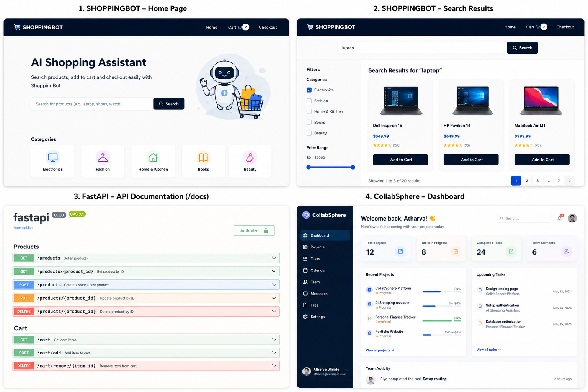
Task: Expand the 'Add item to cart' endpoint
Action: click(x=146, y=353)
